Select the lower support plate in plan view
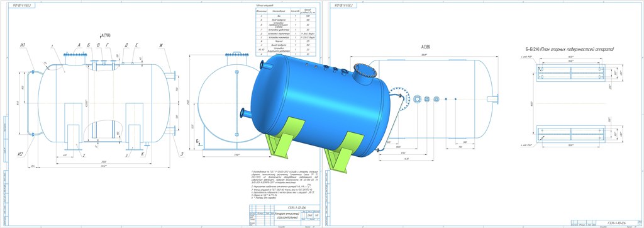Image resolution: width=644 pixels, height=228 pixels. click(571, 134)
